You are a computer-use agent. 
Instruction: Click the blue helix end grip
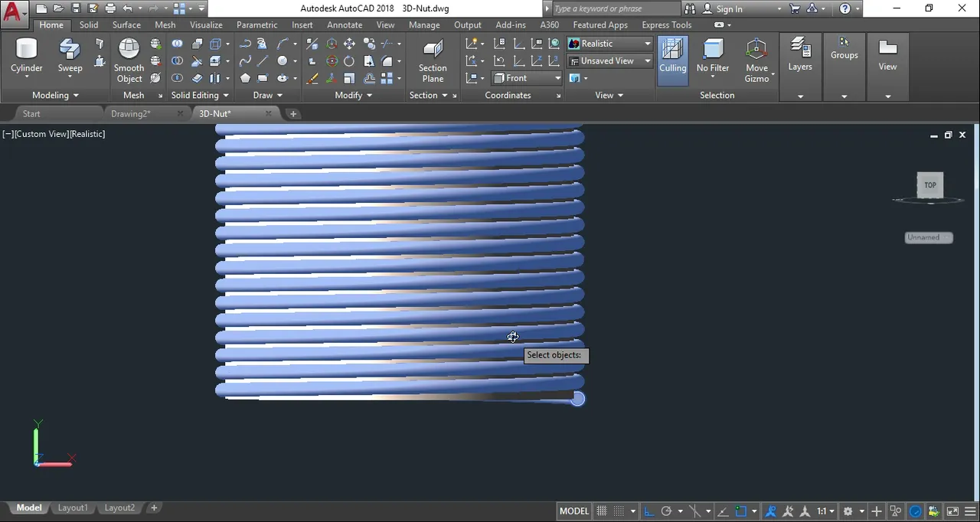[577, 399]
